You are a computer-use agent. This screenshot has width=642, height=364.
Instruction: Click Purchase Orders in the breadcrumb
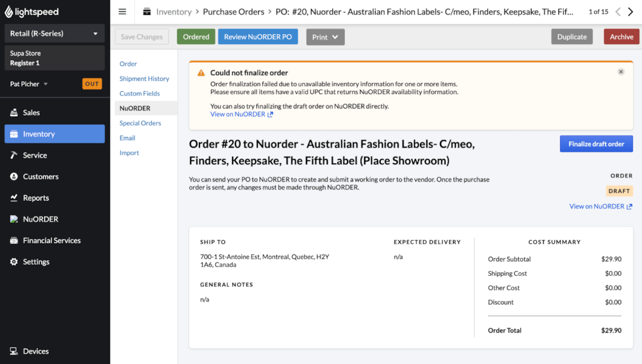(233, 12)
